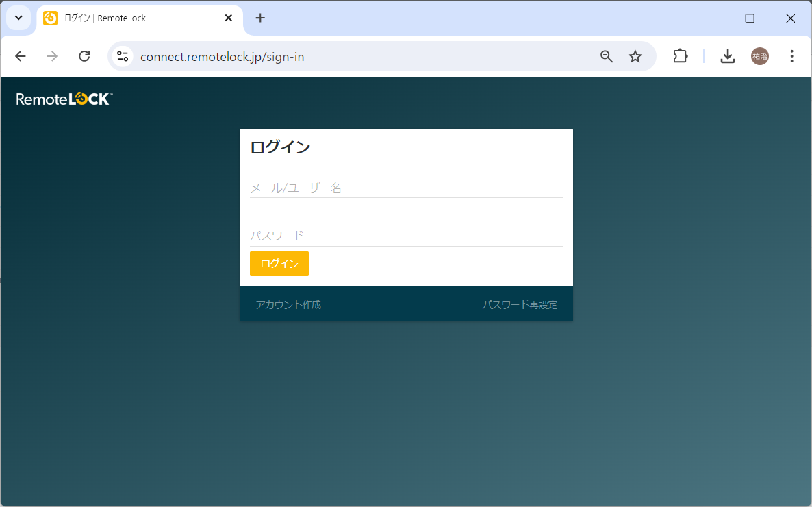
Task: Click the forward navigation arrow
Action: click(52, 56)
